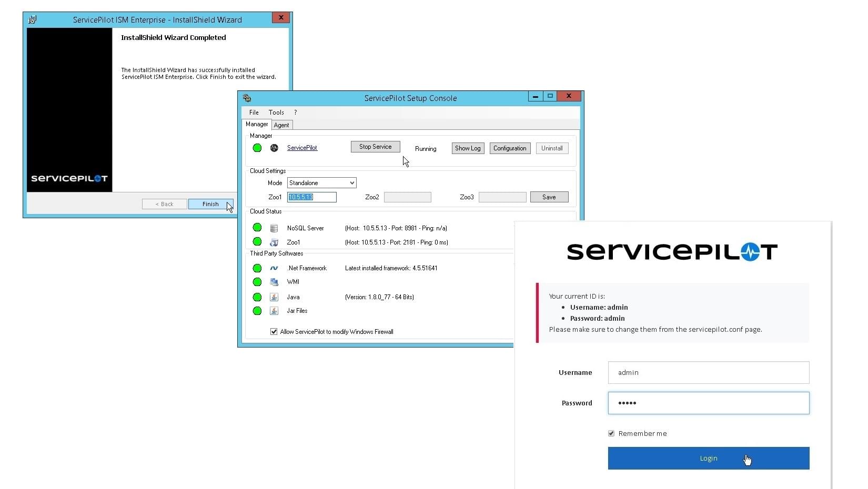The image size is (868, 489).
Task: Click the Password input field
Action: [x=709, y=403]
